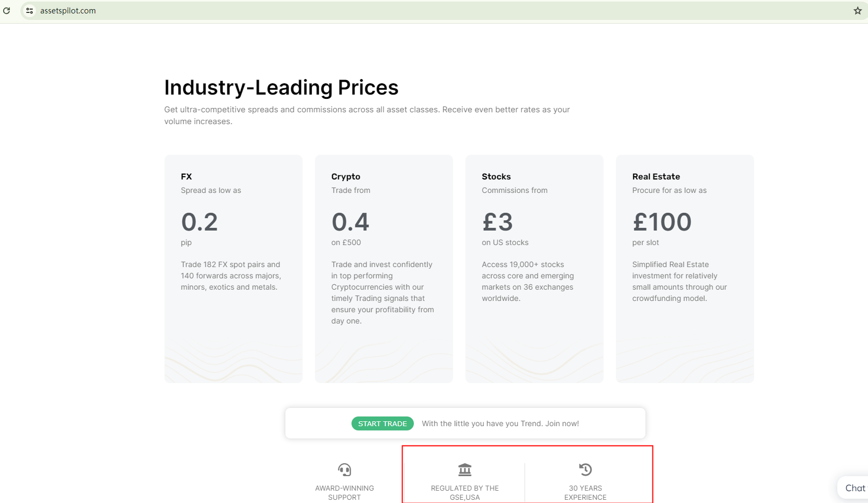Click the 'Join now' banner text

tap(500, 423)
